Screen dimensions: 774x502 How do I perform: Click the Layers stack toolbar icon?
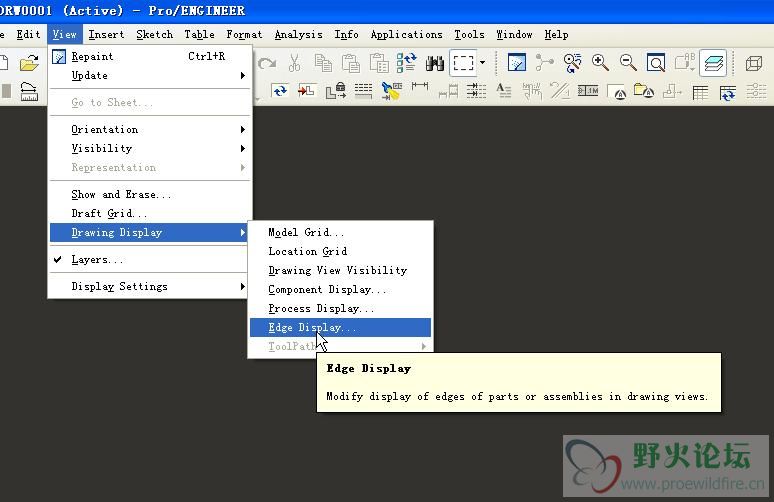(713, 63)
